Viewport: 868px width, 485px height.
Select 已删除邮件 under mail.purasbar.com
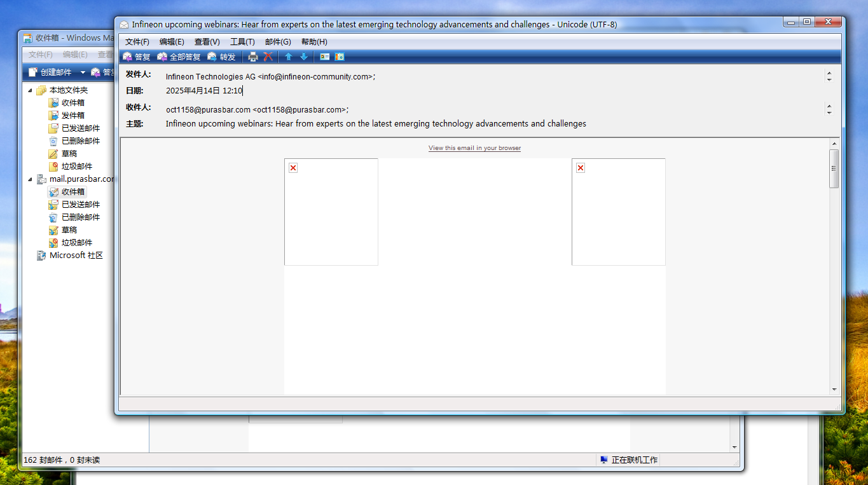point(74,217)
